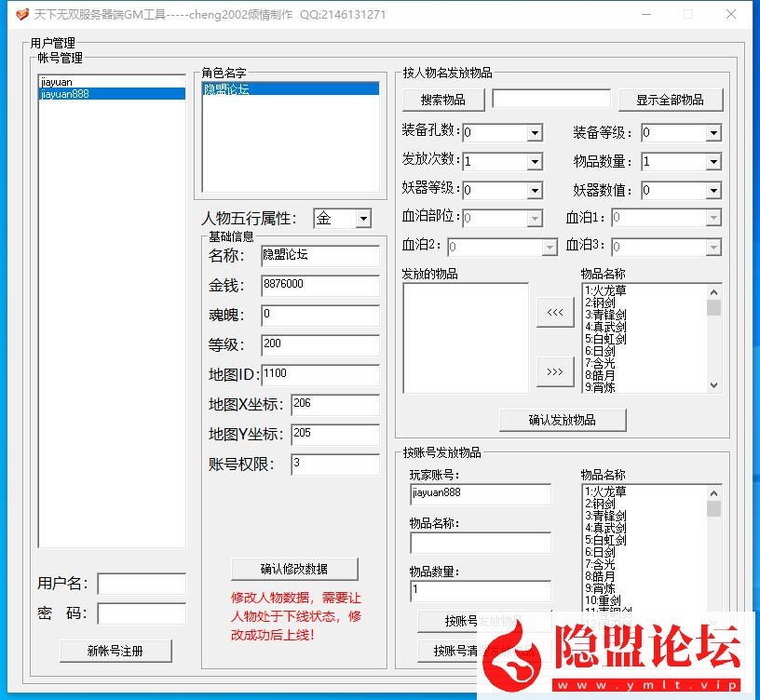Select 青锋剑 in upper item list
The height and width of the screenshot is (700, 760).
(605, 315)
